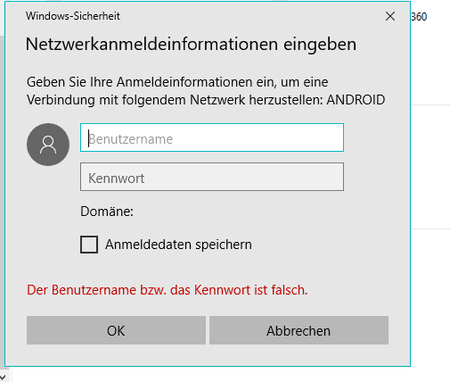This screenshot has width=450, height=382.
Task: Click the ANDROID network name
Action: pyautogui.click(x=356, y=100)
